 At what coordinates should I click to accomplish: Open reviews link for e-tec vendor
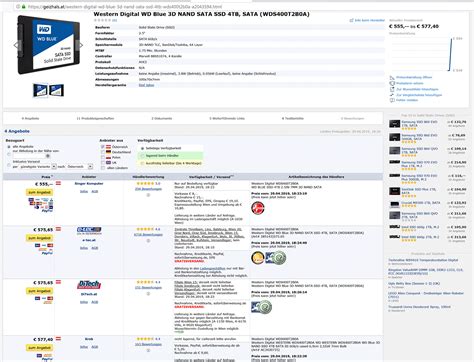tap(148, 235)
